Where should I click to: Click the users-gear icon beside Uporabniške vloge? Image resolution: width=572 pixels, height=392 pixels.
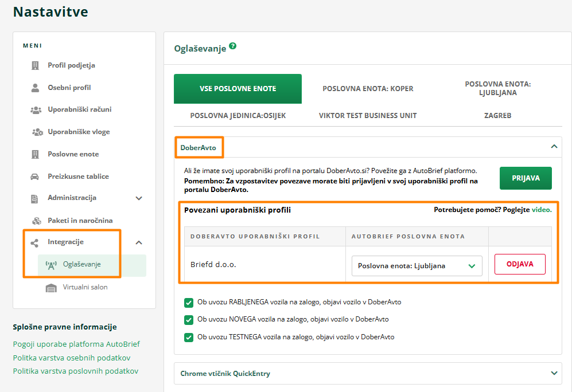point(37,132)
